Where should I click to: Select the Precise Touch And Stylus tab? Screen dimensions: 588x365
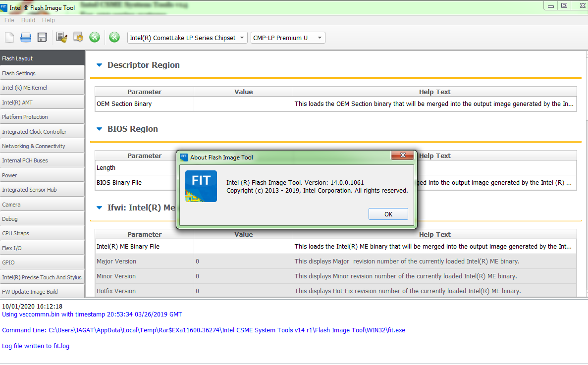point(42,277)
